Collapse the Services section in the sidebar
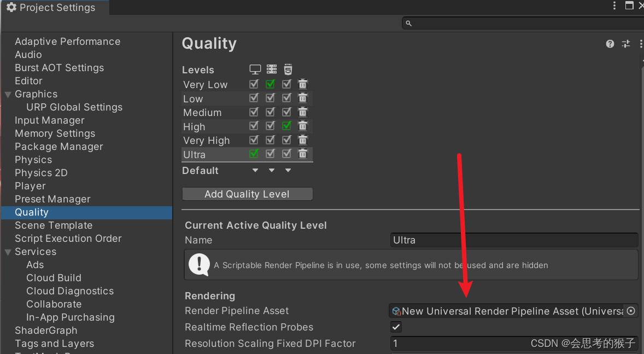The height and width of the screenshot is (354, 644). click(8, 251)
